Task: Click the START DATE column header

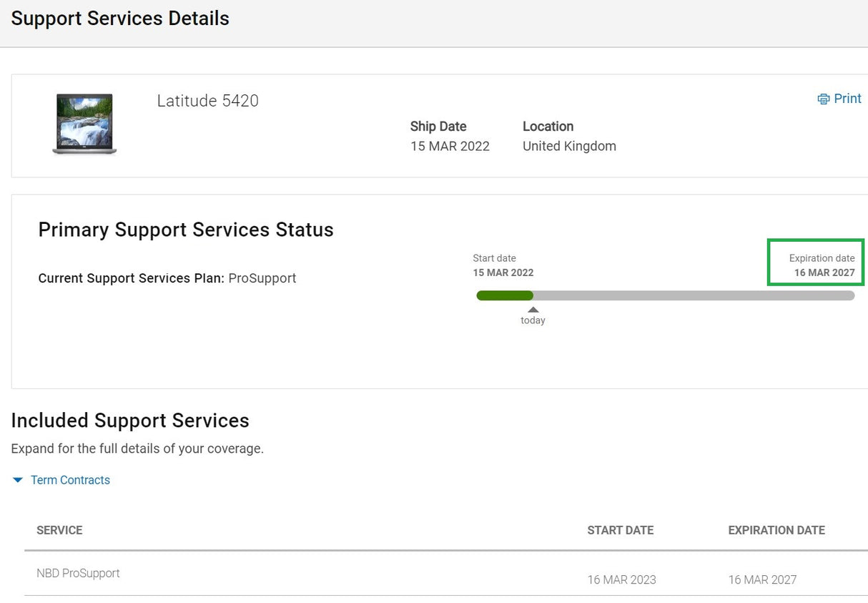Action: (621, 530)
